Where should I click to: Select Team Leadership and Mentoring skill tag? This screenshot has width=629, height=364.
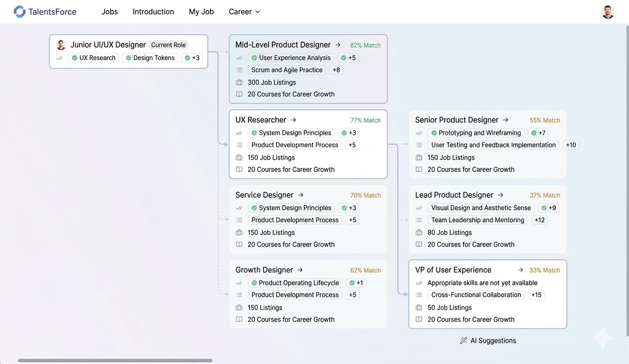(x=477, y=220)
